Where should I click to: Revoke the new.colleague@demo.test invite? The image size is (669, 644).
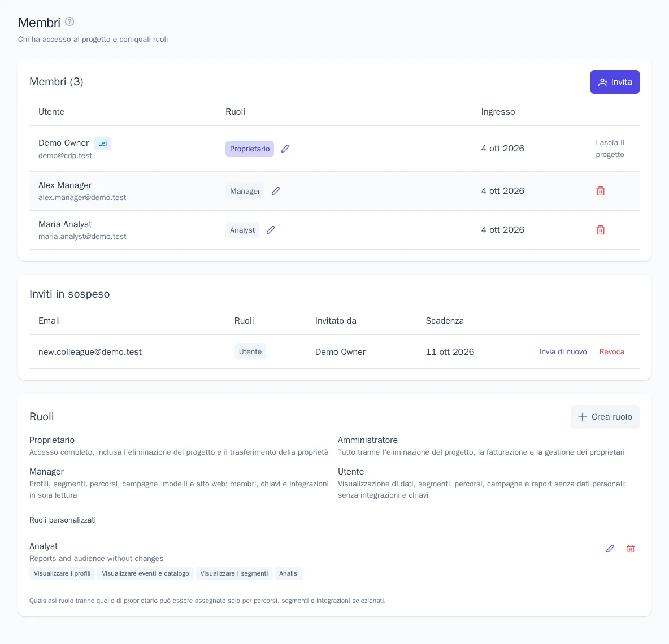[611, 352]
